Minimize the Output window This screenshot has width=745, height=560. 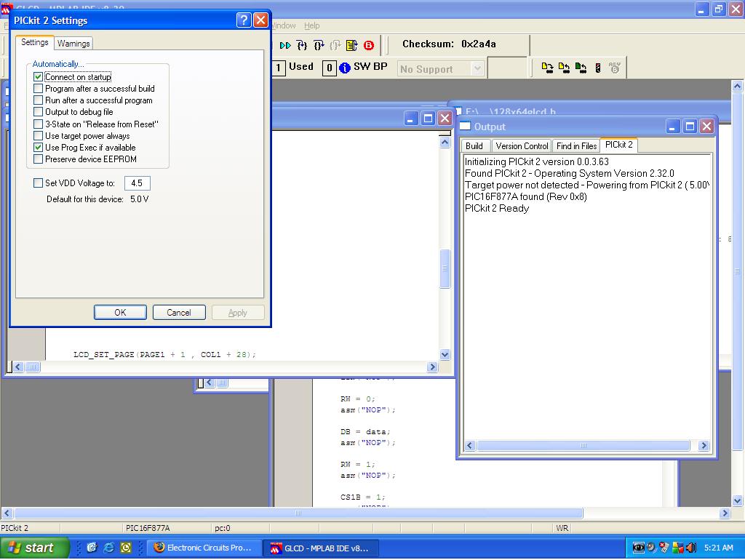(x=673, y=127)
